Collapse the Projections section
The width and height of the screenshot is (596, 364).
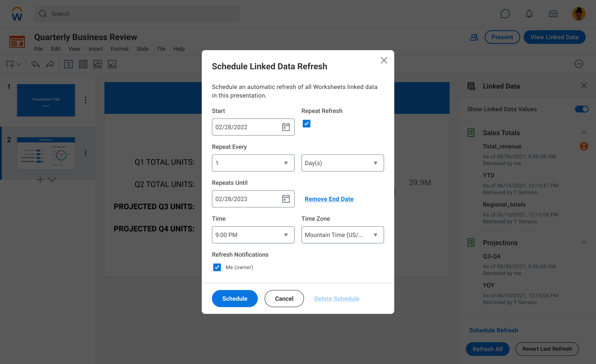584,243
